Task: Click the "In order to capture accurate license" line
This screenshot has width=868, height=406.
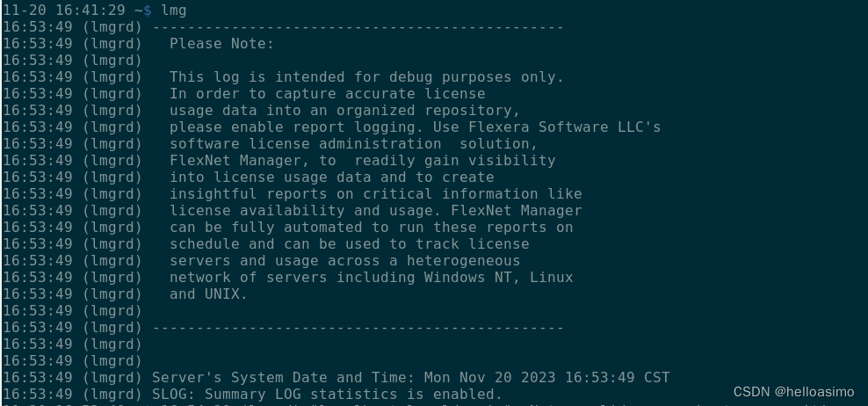Action: pos(327,93)
